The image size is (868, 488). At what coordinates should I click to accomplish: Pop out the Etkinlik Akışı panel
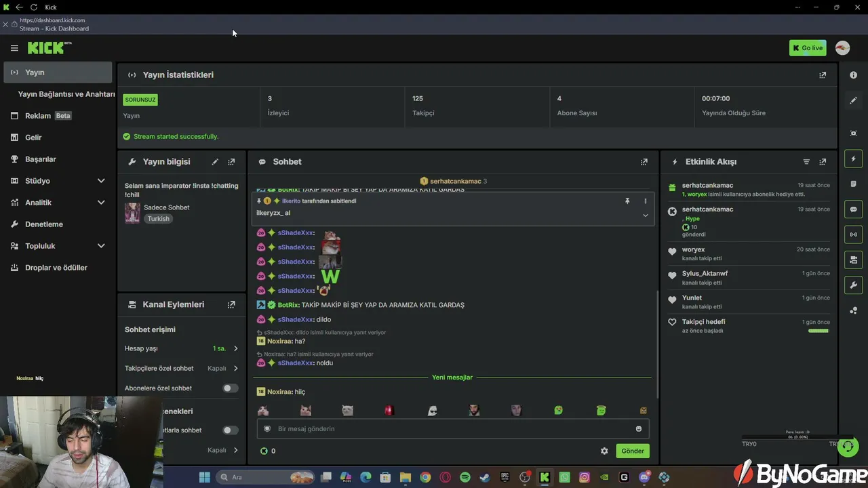coord(823,162)
